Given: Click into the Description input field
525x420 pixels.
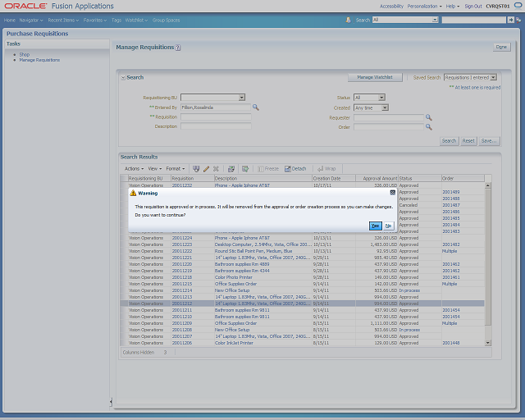Looking at the screenshot, I should (216, 126).
